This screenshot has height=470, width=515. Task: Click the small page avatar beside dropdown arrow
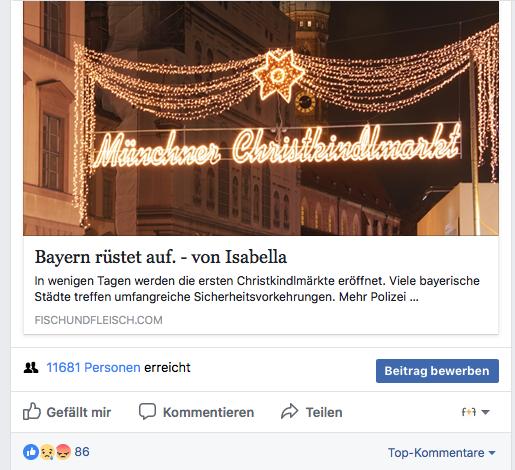click(469, 412)
